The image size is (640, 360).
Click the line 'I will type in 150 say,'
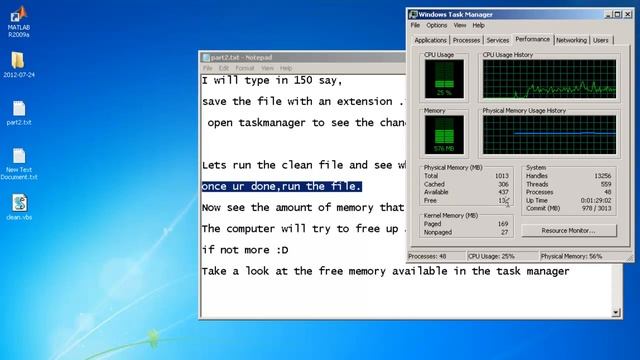(272, 80)
